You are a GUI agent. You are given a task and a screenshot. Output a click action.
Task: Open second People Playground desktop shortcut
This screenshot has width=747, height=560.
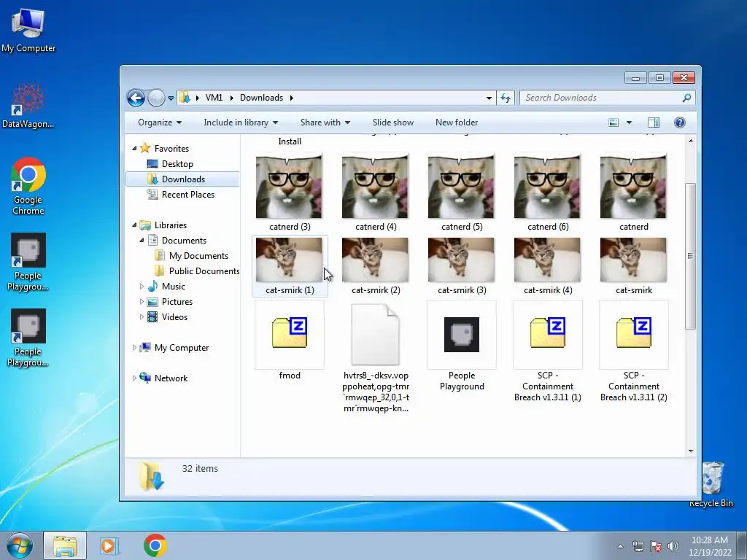(28, 338)
